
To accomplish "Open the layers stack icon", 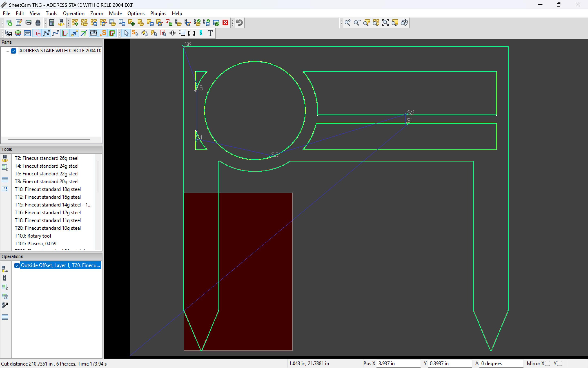I will coord(18,33).
